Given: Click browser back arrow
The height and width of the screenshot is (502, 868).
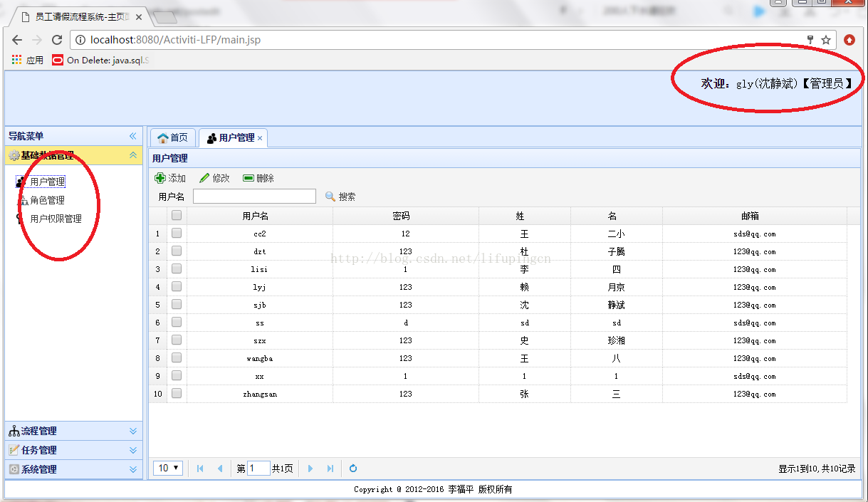Looking at the screenshot, I should 17,40.
